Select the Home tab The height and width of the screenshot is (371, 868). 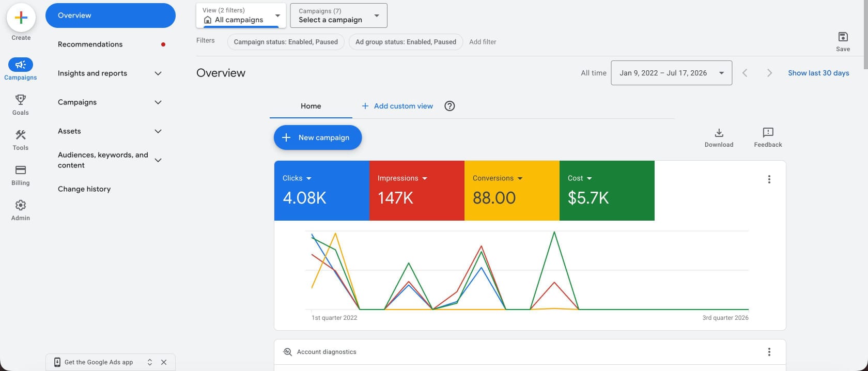point(311,106)
